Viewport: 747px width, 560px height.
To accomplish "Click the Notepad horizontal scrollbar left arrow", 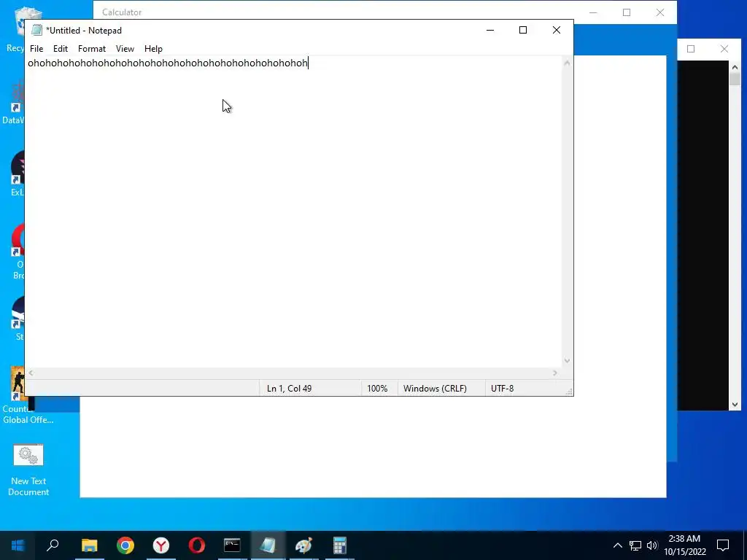I will click(31, 373).
